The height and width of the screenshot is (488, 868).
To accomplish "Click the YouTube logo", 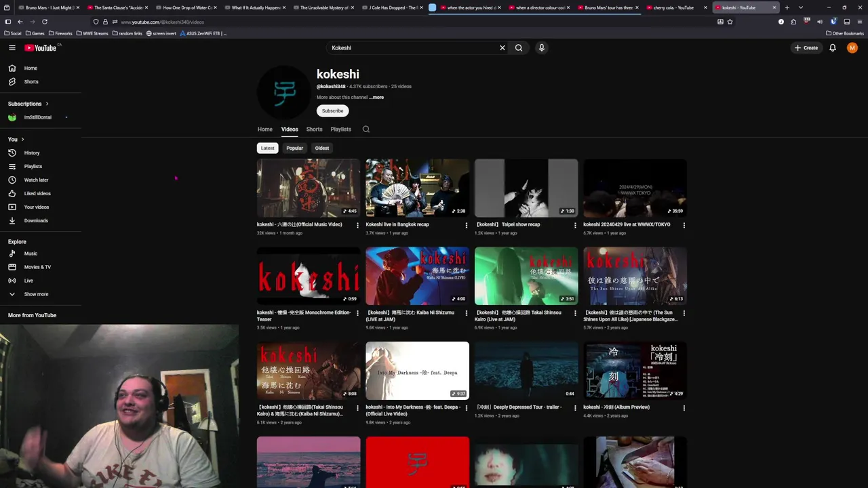I will pyautogui.click(x=41, y=47).
